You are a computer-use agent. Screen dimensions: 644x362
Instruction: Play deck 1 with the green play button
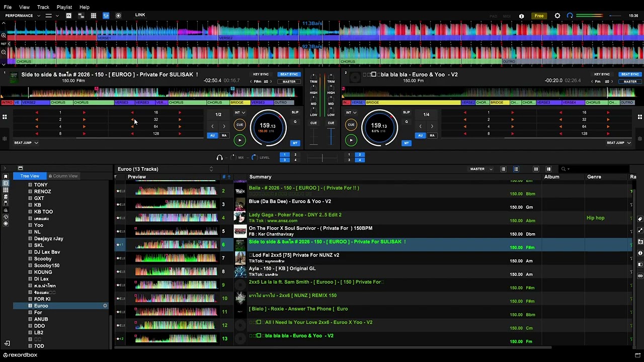(239, 140)
